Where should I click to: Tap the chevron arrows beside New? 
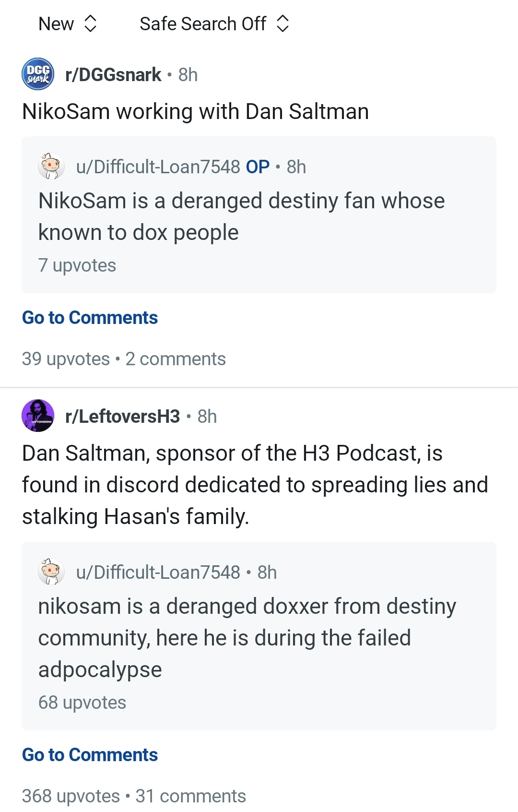pos(90,24)
